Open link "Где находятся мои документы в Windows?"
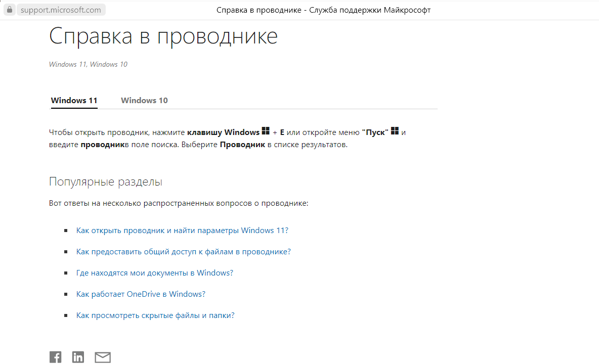 click(155, 273)
